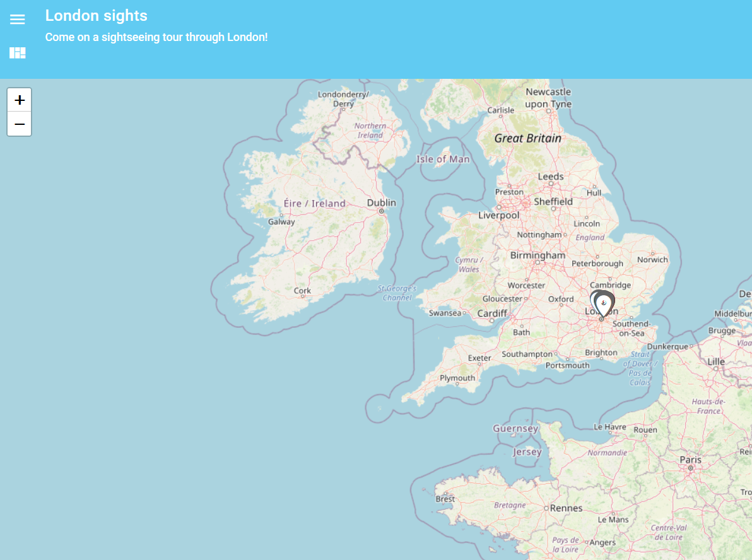Click the Guernsey island label
This screenshot has width=752, height=560.
tap(515, 429)
